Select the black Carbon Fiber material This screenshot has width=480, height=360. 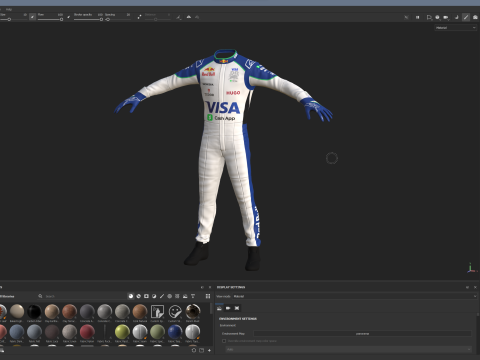(34, 312)
